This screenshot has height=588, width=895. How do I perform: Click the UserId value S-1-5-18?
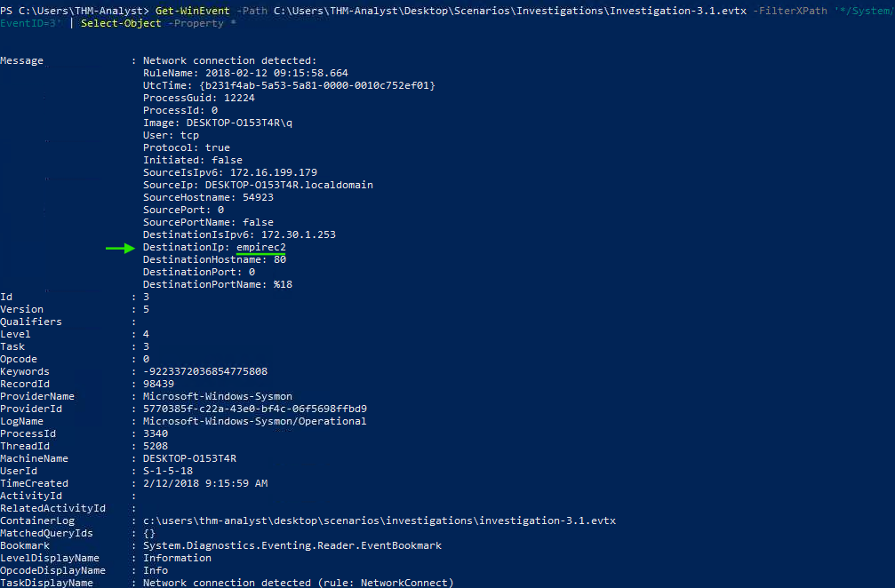(x=168, y=472)
